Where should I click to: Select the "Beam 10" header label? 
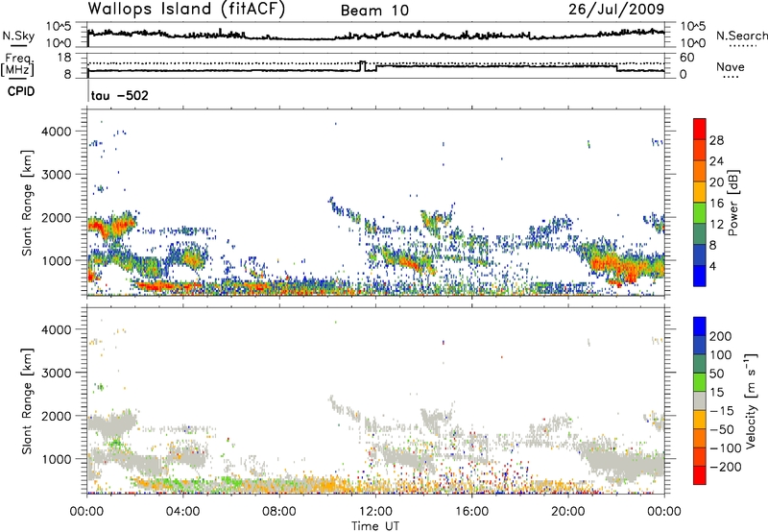coord(374,11)
